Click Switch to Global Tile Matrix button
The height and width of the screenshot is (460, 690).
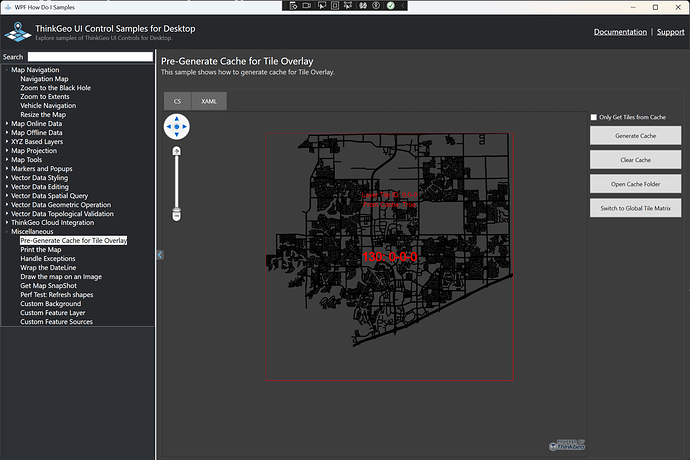635,208
